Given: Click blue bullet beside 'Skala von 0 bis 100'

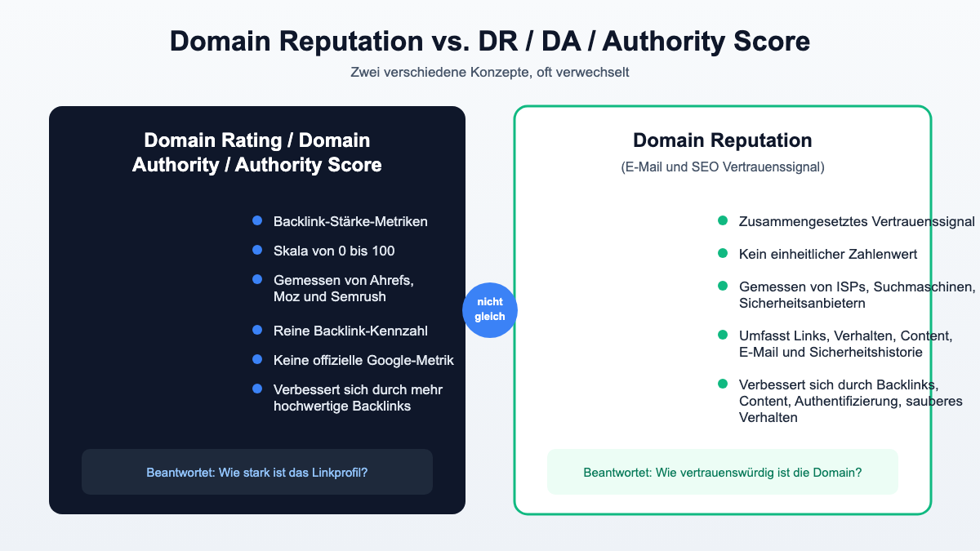Looking at the screenshot, I should point(257,250).
